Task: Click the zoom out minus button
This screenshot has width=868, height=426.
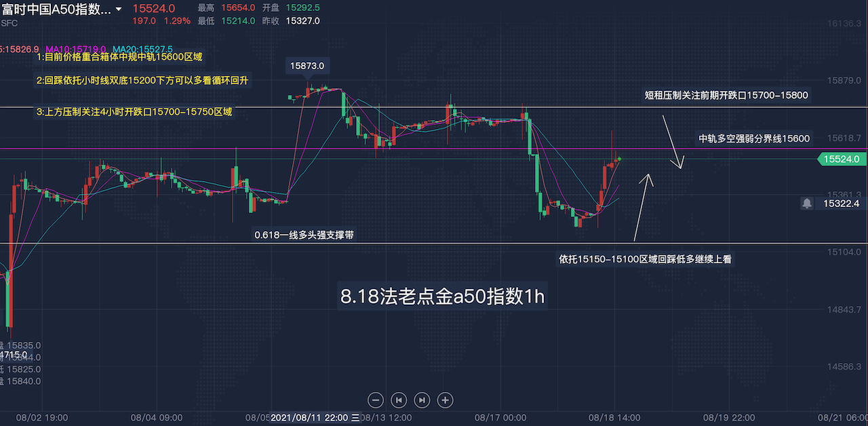Action: point(377,400)
